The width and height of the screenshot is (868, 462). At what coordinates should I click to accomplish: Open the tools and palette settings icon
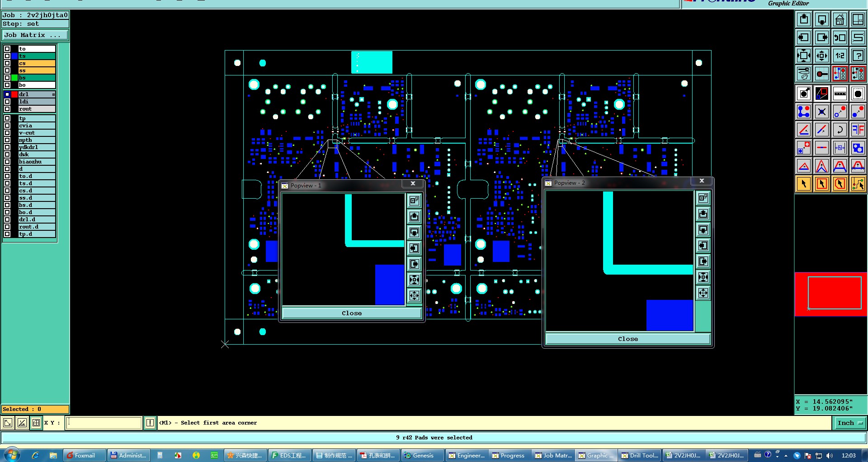(x=804, y=74)
